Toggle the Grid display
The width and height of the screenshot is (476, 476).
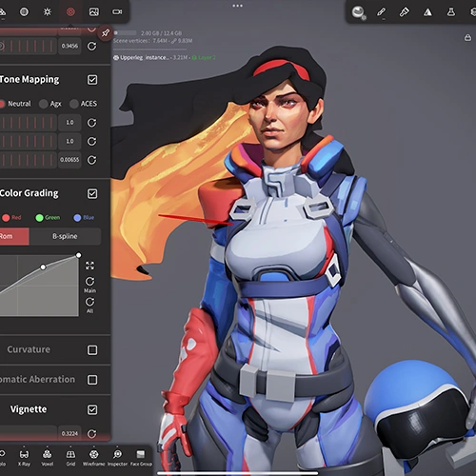(70, 458)
